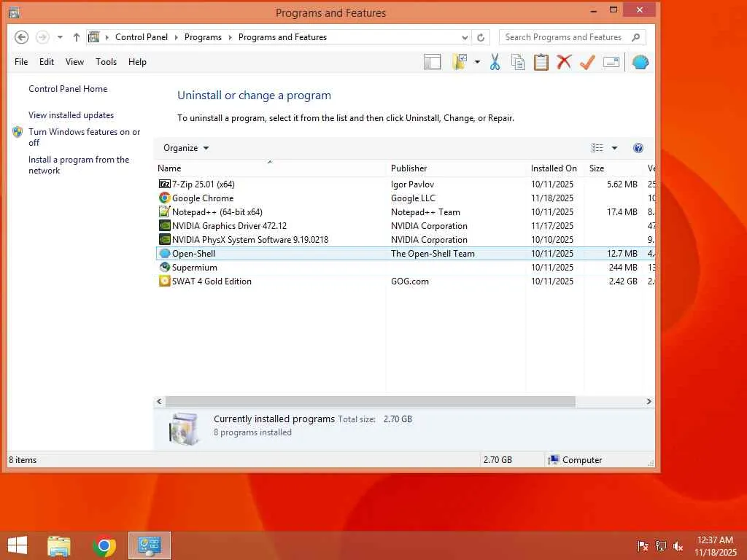747x560 pixels.
Task: Expand the view options dropdown arrow
Action: tap(614, 148)
